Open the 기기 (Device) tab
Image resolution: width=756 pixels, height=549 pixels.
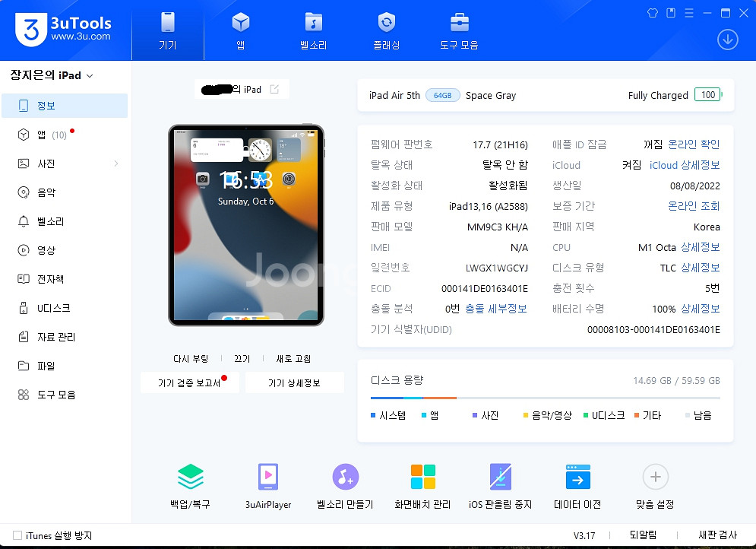(x=167, y=31)
